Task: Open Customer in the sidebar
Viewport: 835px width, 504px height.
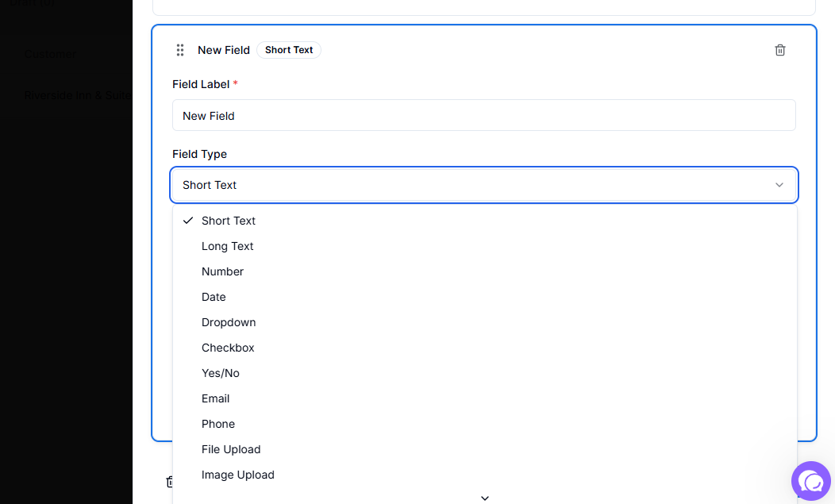Action: tap(49, 54)
